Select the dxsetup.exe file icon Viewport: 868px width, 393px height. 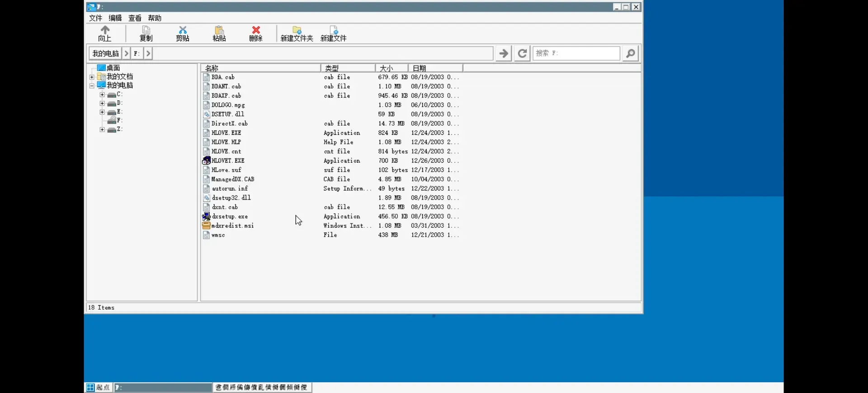pos(206,216)
